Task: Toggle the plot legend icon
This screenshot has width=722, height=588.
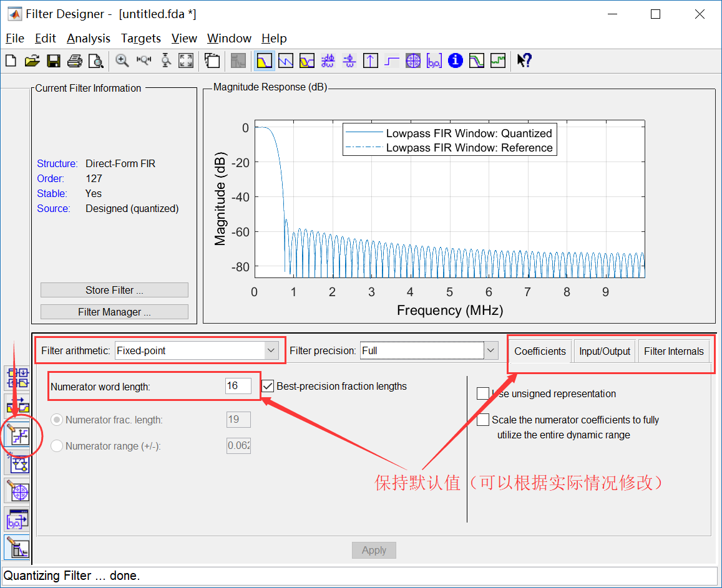Action: [212, 60]
